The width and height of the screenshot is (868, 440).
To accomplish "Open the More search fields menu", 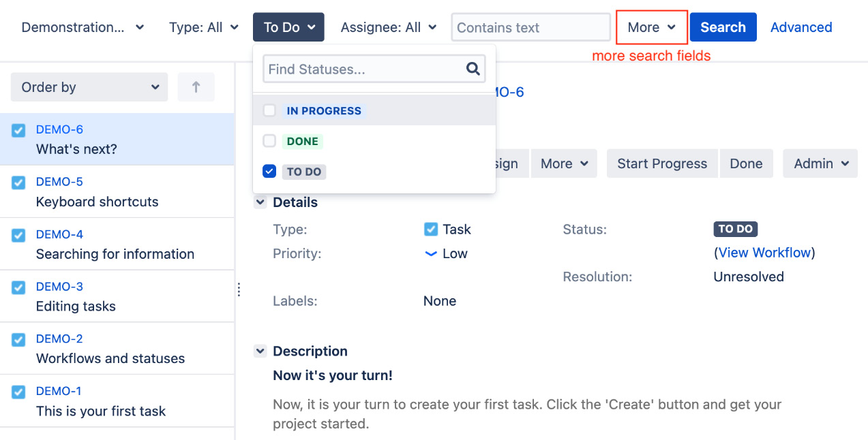I will (651, 27).
